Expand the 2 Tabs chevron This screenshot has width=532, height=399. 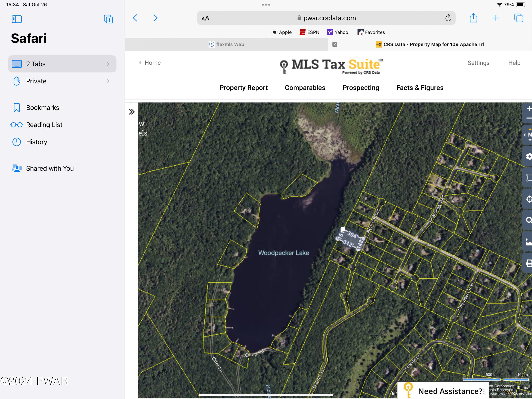click(x=108, y=64)
